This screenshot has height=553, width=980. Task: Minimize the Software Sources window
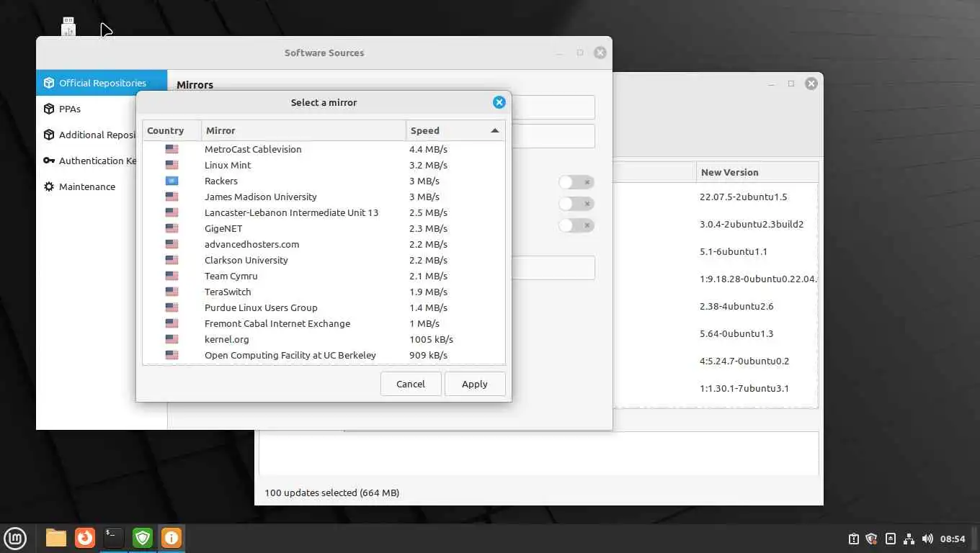click(x=559, y=53)
